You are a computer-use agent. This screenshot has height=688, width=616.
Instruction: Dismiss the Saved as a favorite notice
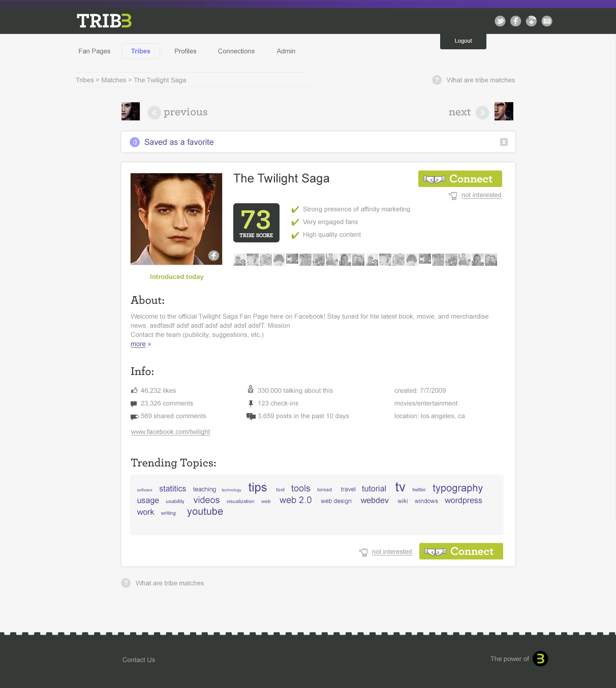[x=504, y=142]
